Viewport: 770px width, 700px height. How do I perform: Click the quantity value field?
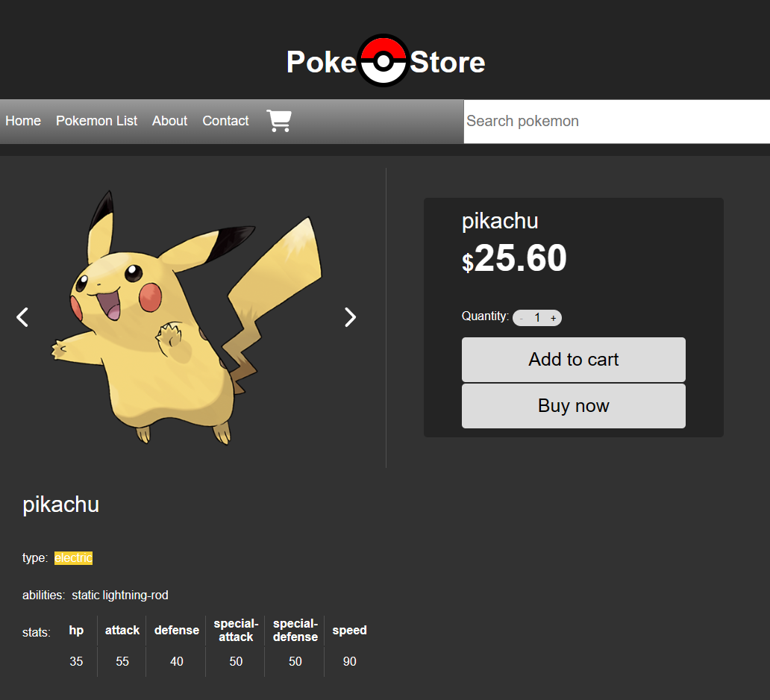pos(538,318)
